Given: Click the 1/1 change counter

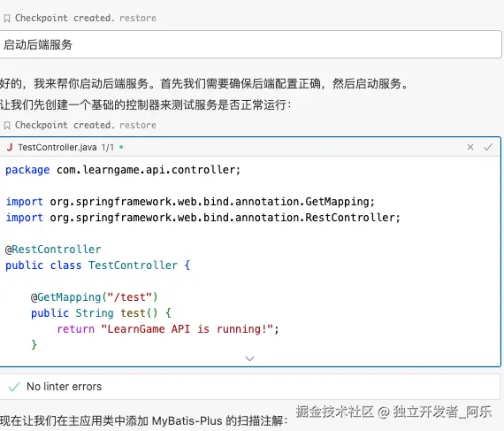Looking at the screenshot, I should point(108,147).
